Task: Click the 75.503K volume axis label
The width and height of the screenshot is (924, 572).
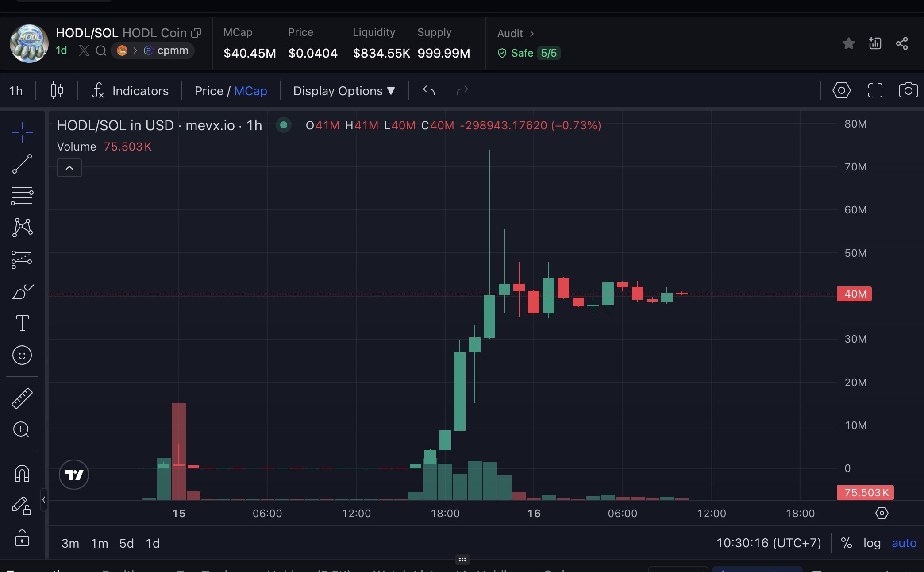Action: coord(866,493)
